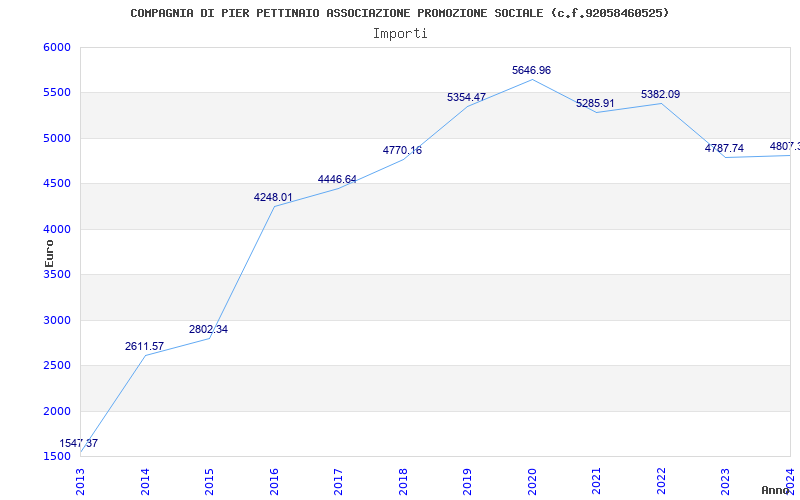
Task: Click the 2013 x-axis year label
Action: pyautogui.click(x=81, y=480)
